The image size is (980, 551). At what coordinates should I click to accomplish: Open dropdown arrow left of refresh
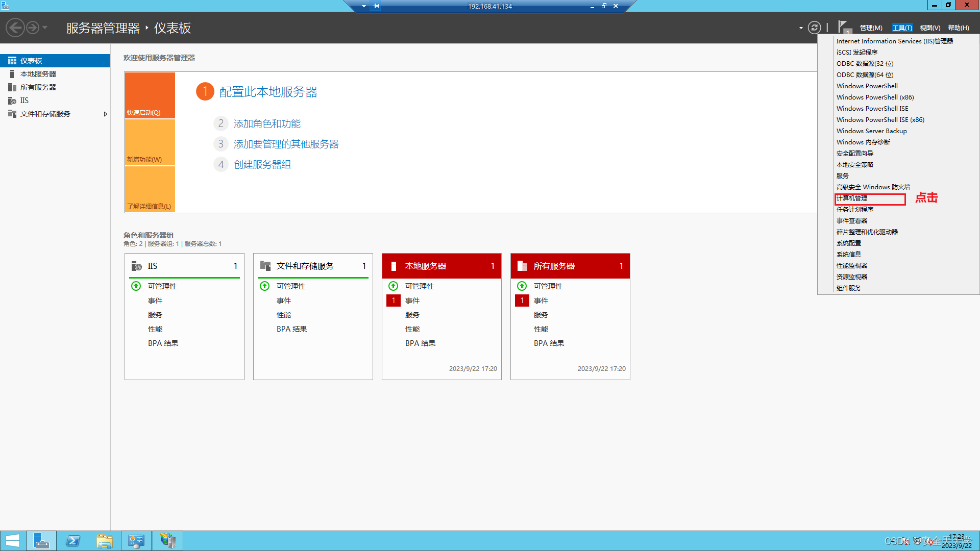[x=801, y=28]
